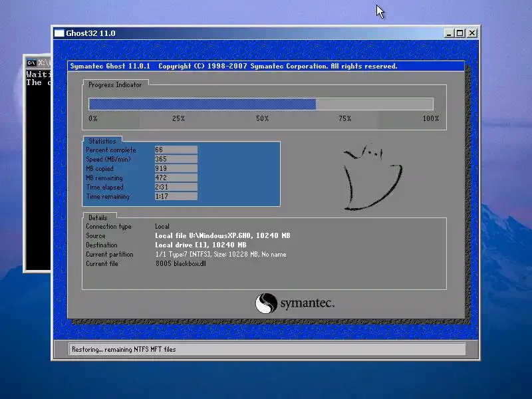Click the MB copied label
Screen dimensions: 532x399
tap(100, 169)
